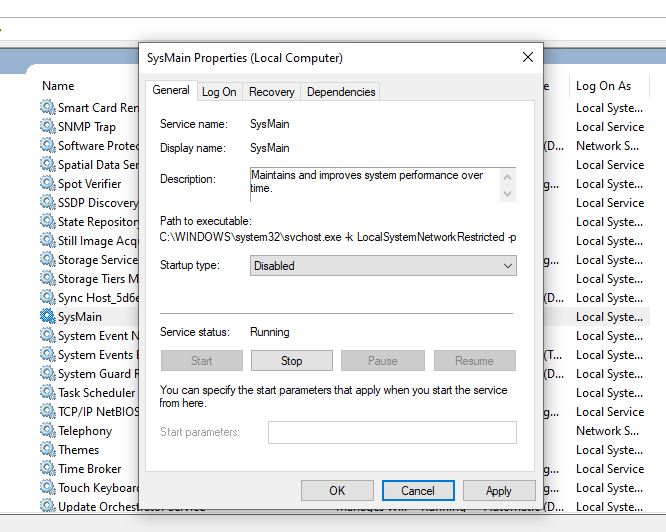
Task: Click gear icon of Storage Service
Action: click(x=48, y=259)
